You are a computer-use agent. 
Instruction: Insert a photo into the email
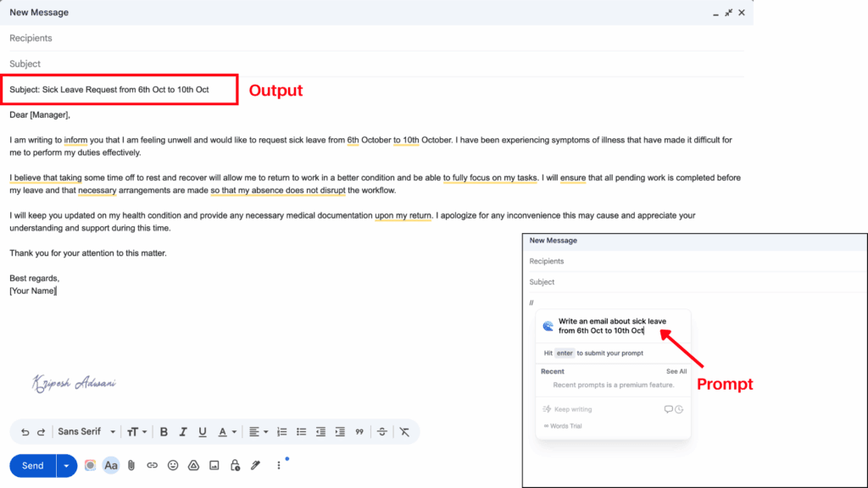(213, 465)
